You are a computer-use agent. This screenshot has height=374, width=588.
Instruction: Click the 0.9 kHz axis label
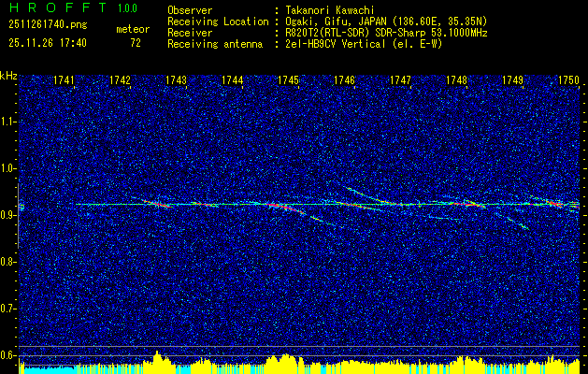tap(8, 215)
